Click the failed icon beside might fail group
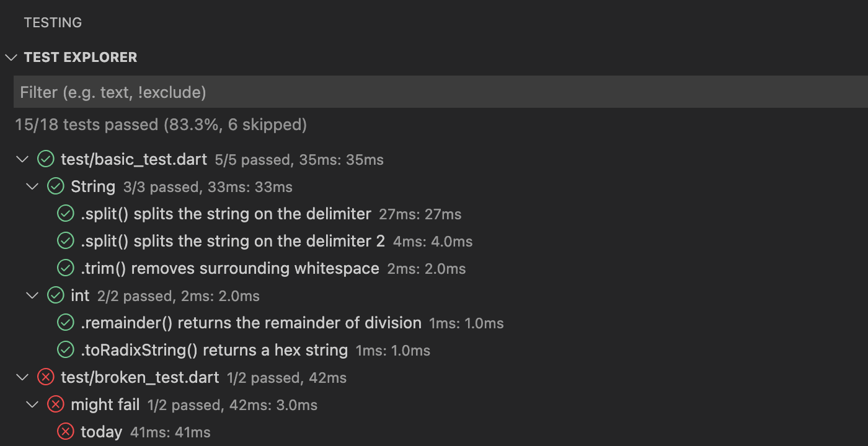Screen dimensions: 868x446 click(56, 404)
